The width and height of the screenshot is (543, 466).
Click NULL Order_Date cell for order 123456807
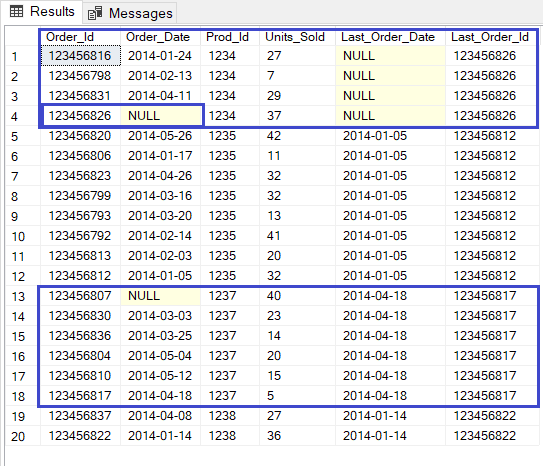(x=160, y=296)
